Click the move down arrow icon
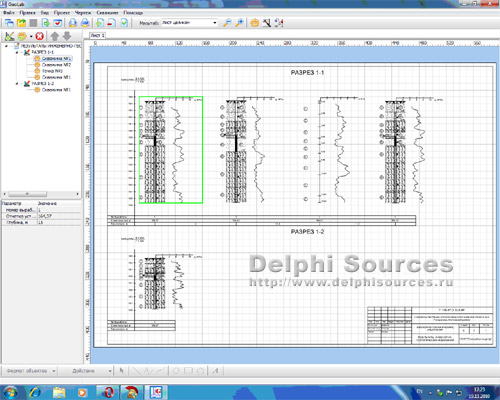This screenshot has height=400, width=500. [x=67, y=36]
